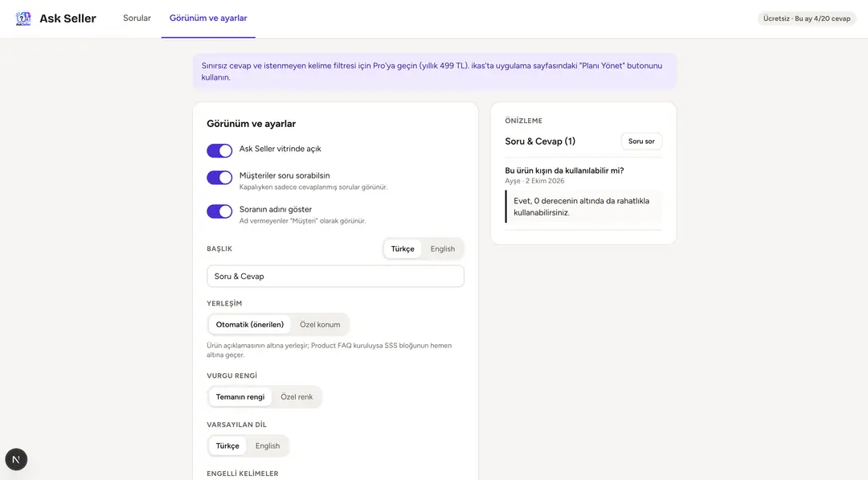Click the 'Soru & Cevap (1)' preview heading
Viewport: 868px width, 480px height.
tap(540, 142)
